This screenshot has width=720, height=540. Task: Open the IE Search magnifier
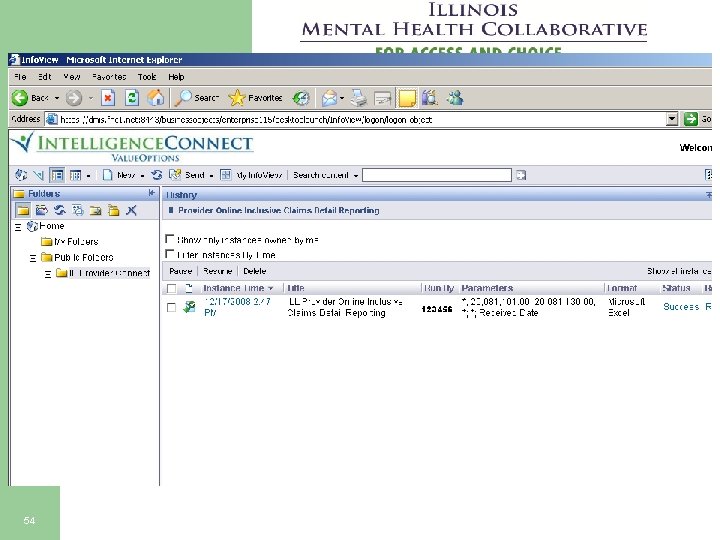point(197,98)
